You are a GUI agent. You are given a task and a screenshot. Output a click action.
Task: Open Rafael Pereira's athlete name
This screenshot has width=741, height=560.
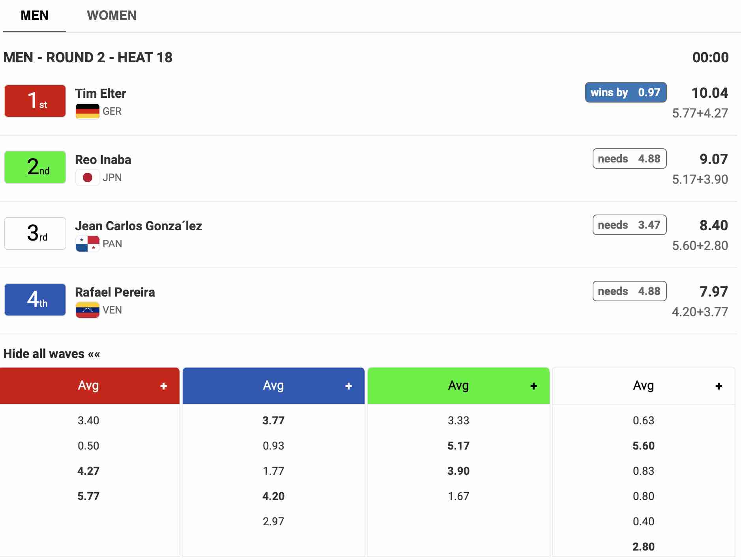click(x=115, y=292)
